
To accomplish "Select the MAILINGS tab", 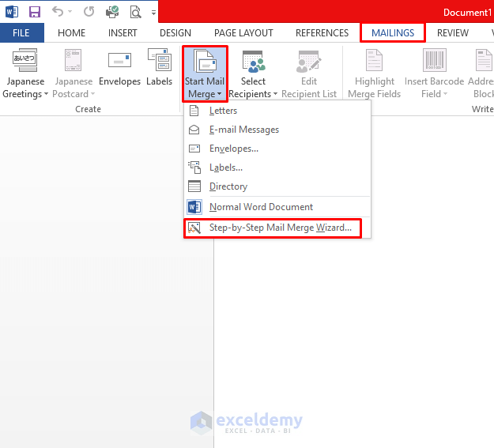I will point(393,32).
